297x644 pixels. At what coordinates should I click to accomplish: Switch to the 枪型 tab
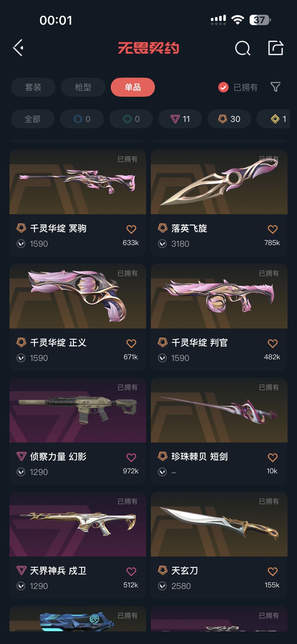[83, 87]
